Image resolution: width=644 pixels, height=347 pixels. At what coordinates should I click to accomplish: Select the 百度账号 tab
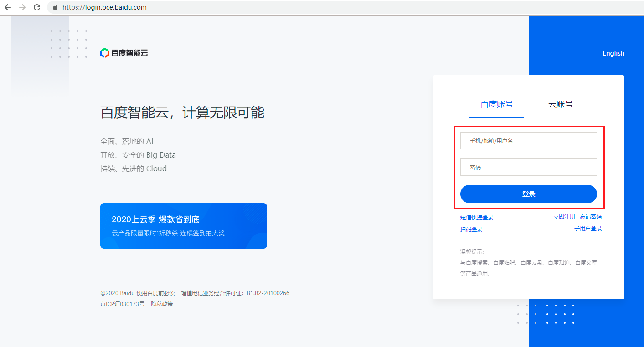pos(497,104)
